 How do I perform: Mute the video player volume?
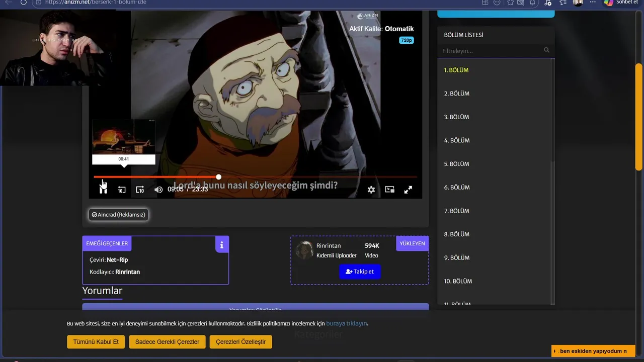point(158,190)
